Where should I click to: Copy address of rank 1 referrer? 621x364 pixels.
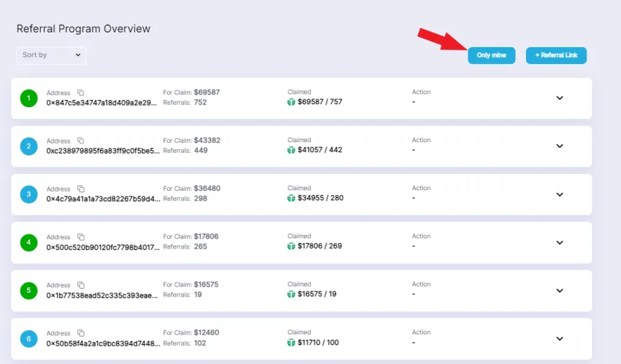pos(81,92)
